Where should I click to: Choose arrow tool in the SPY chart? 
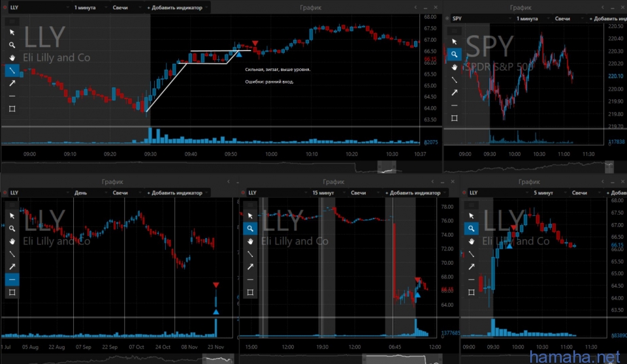455,93
